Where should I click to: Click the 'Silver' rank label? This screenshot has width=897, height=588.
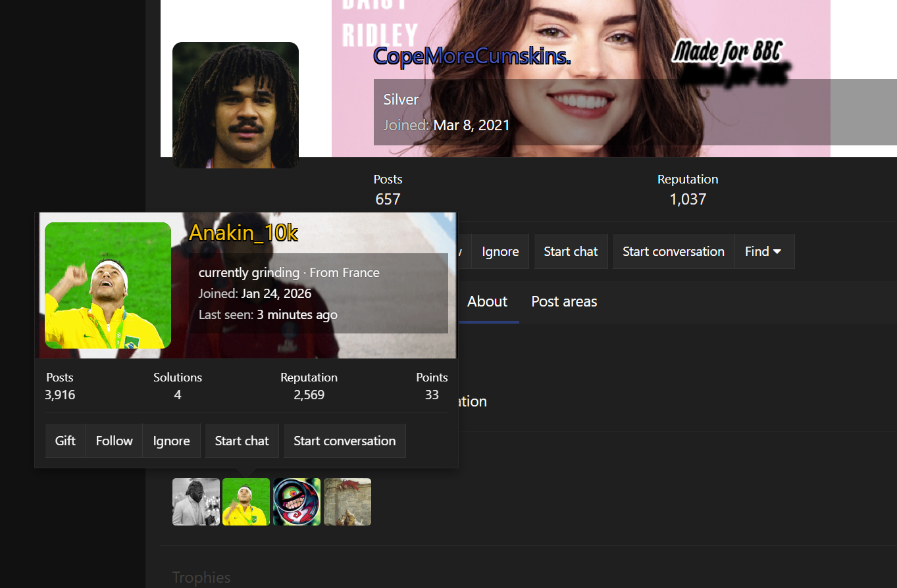(401, 100)
